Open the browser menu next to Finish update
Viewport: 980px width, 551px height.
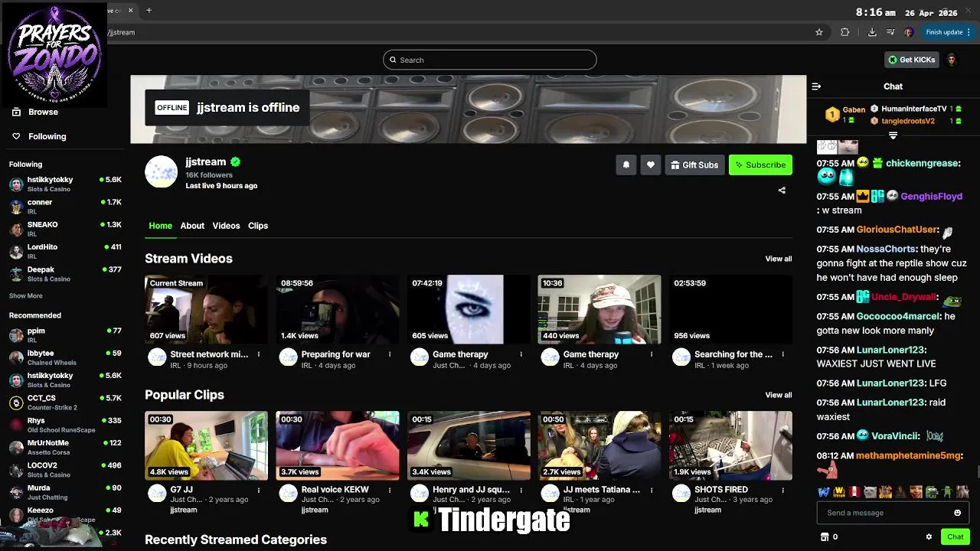(969, 32)
